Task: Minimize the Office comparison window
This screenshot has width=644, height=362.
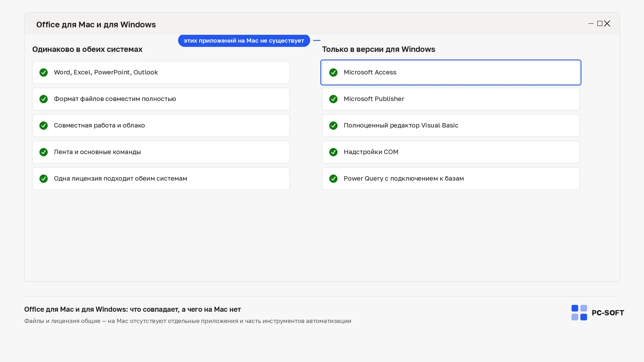Action: tap(591, 24)
